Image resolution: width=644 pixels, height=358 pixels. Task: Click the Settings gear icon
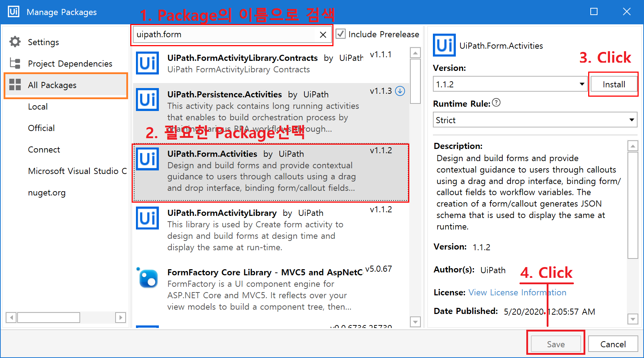pyautogui.click(x=15, y=42)
